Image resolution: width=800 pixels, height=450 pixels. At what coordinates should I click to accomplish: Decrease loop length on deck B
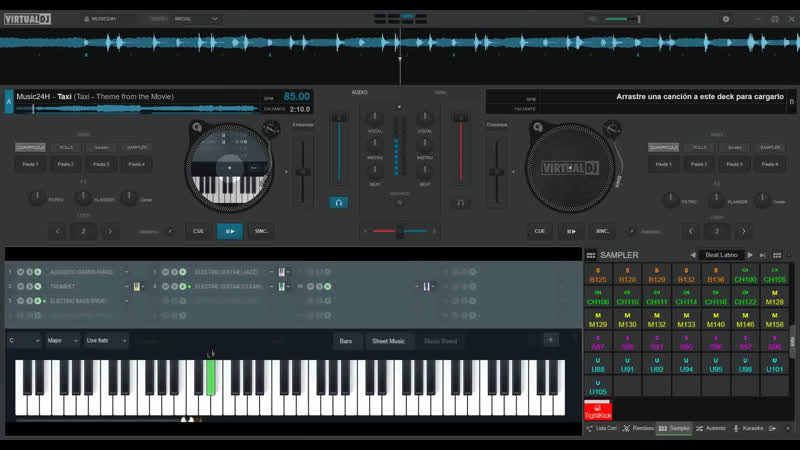click(691, 231)
